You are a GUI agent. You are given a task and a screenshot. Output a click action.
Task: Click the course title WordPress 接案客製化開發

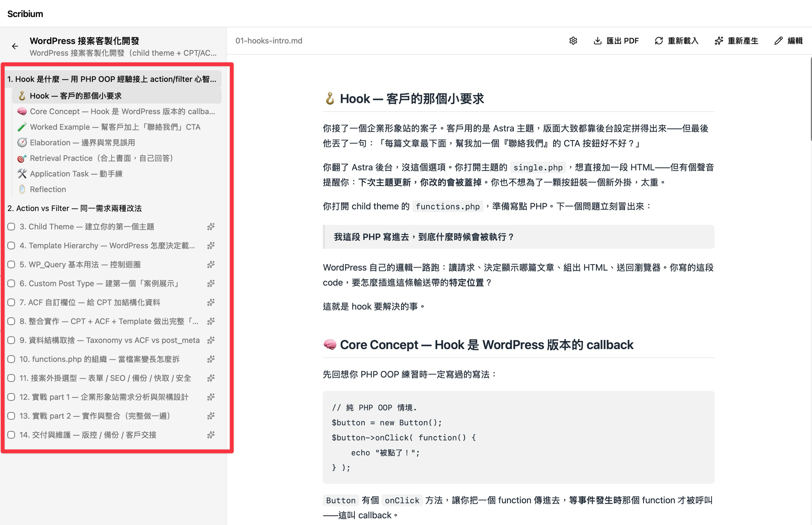click(84, 41)
